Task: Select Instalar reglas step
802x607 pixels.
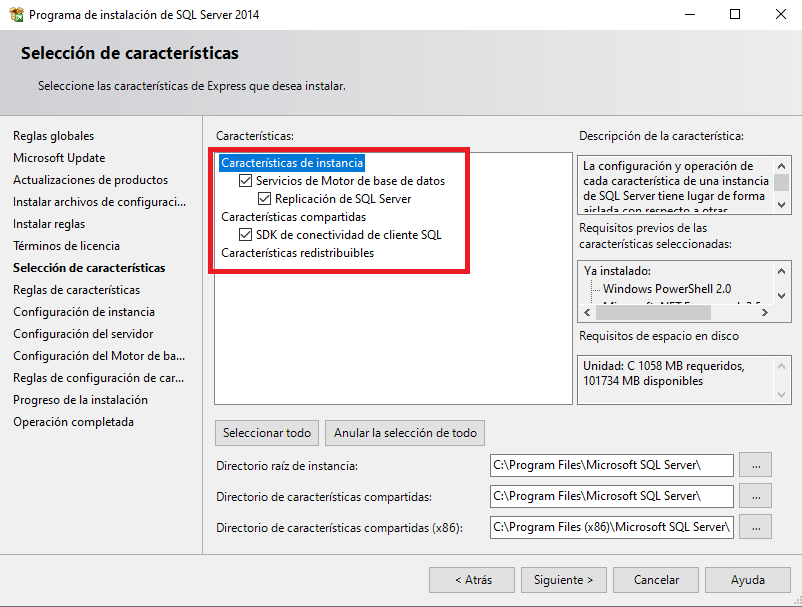Action: pos(49,224)
